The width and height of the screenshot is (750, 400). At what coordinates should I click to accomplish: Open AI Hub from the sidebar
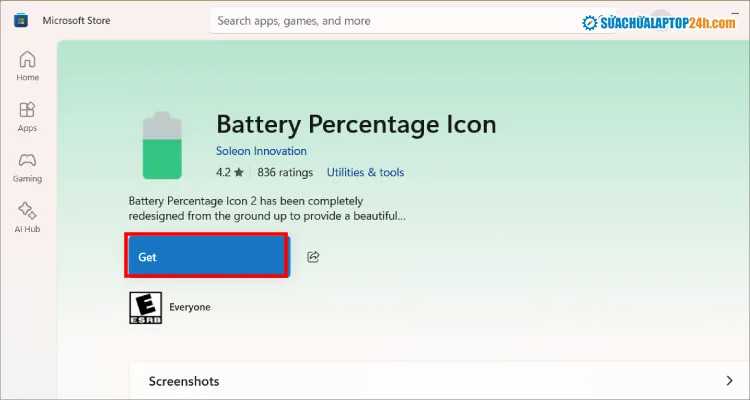pyautogui.click(x=28, y=216)
